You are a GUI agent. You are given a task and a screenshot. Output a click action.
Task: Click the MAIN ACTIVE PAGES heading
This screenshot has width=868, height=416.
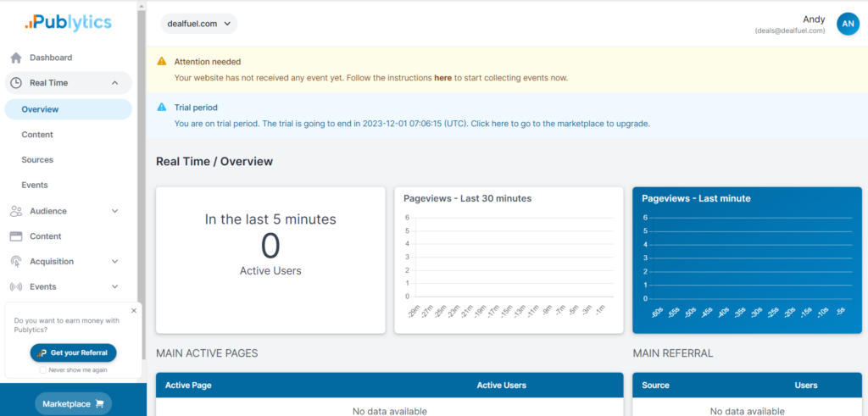[207, 353]
